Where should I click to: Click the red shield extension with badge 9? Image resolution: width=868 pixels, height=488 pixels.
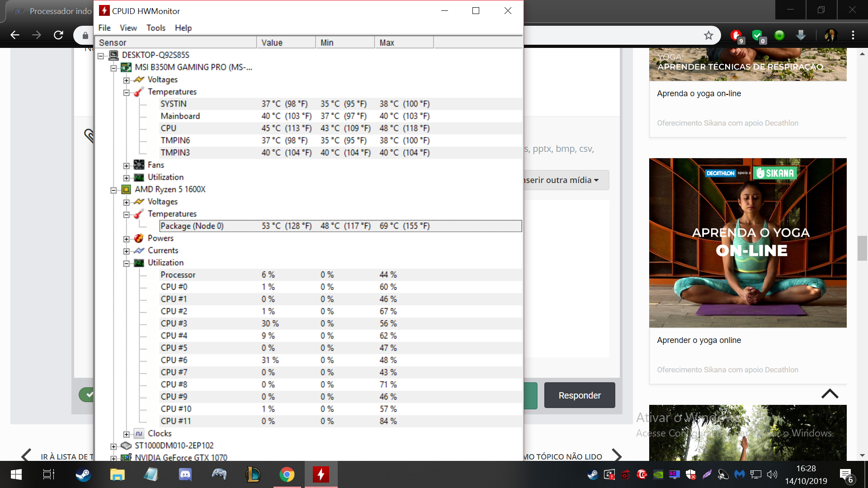736,36
